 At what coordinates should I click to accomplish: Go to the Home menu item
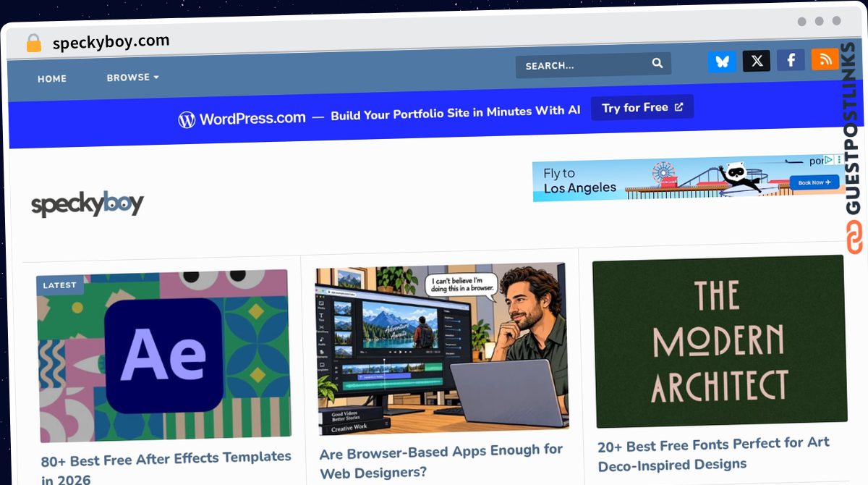coord(52,79)
